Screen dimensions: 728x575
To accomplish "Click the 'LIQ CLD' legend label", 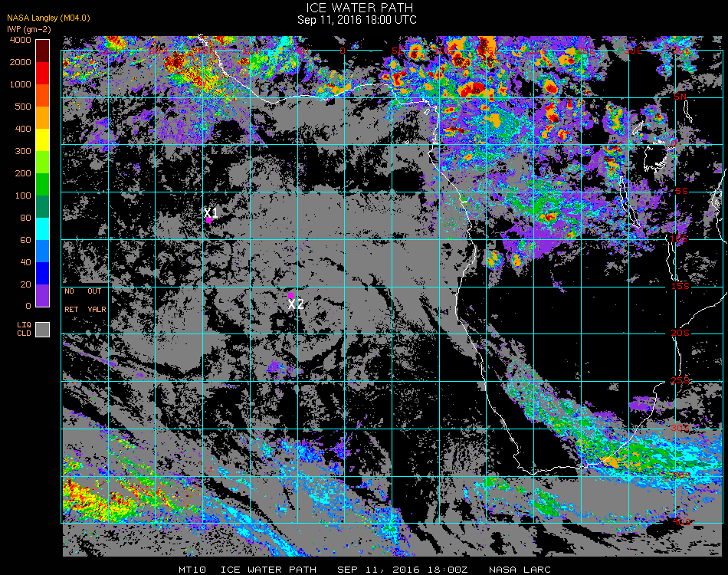I will [25, 330].
